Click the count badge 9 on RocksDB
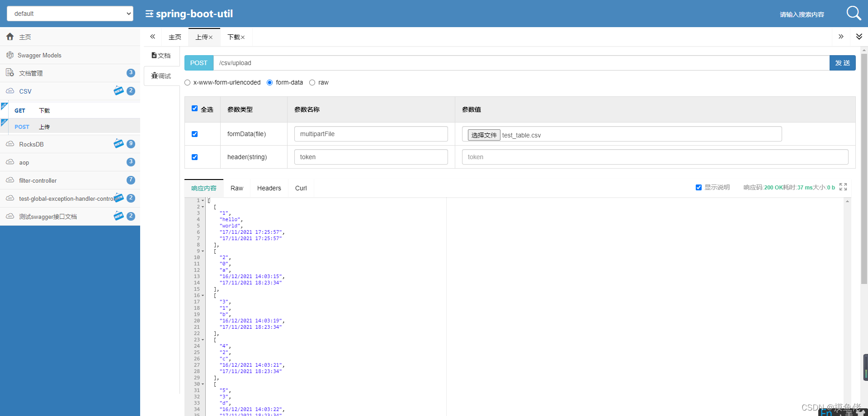The image size is (868, 416). [x=131, y=144]
